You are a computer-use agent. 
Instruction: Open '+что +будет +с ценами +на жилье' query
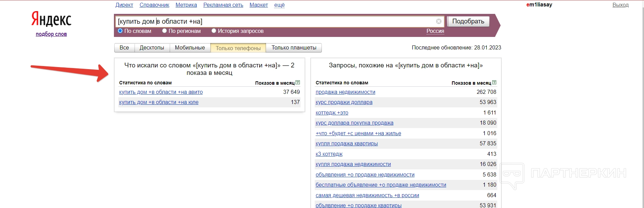pyautogui.click(x=358, y=133)
